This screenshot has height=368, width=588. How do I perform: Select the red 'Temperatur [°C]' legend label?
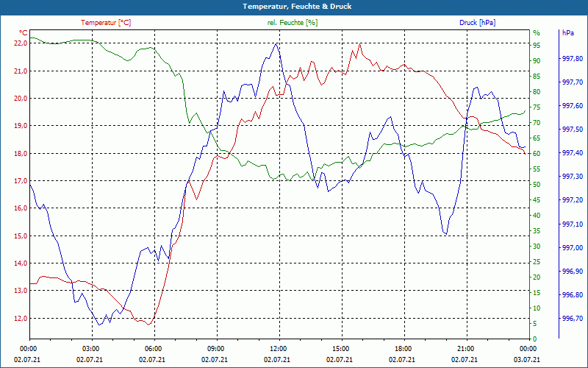[106, 23]
